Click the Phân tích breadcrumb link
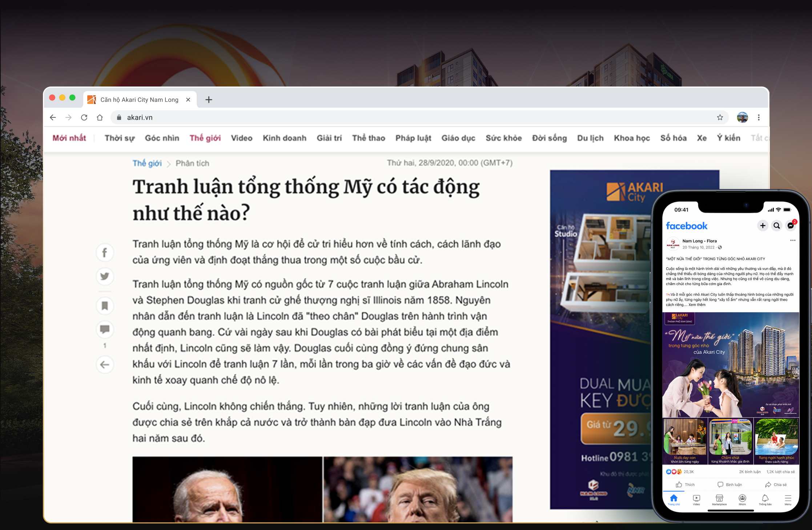The width and height of the screenshot is (812, 530). (x=192, y=163)
